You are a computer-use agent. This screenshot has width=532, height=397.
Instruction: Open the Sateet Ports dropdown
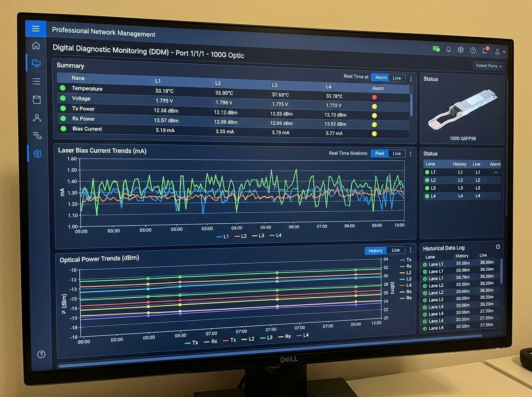tap(489, 66)
